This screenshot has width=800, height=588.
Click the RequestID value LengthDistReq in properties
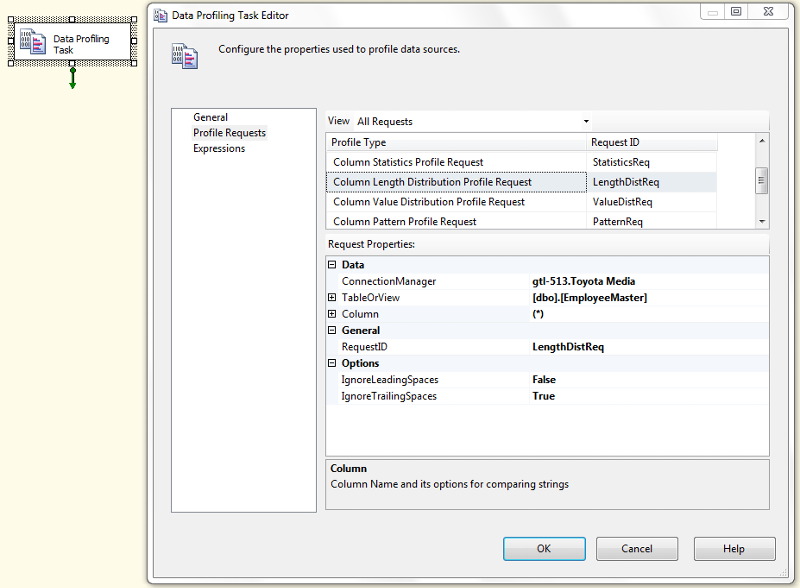[568, 347]
